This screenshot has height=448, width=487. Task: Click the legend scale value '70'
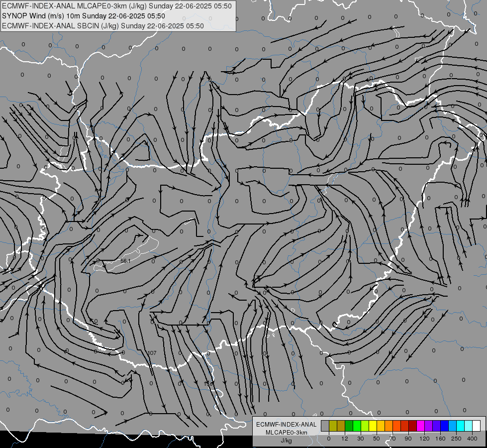392,439
